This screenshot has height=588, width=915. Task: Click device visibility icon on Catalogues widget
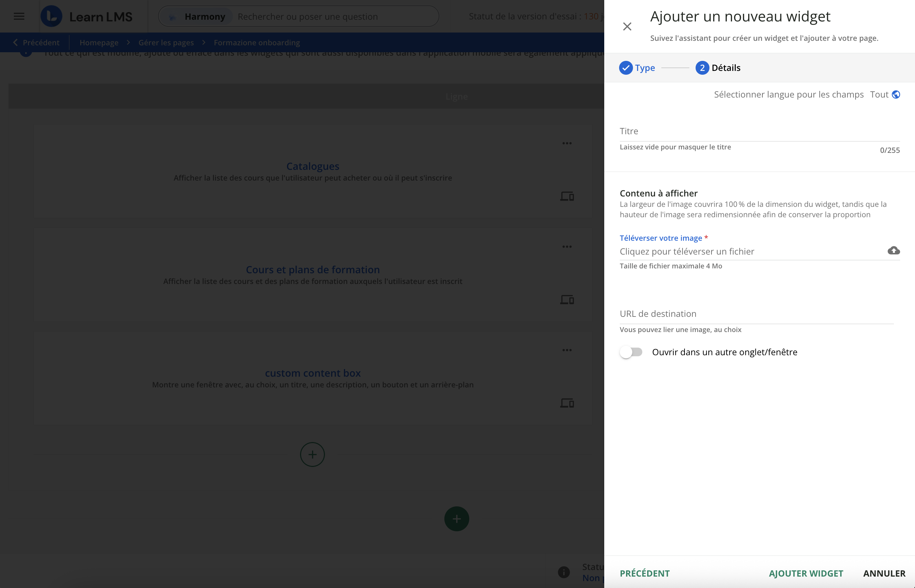tap(567, 196)
